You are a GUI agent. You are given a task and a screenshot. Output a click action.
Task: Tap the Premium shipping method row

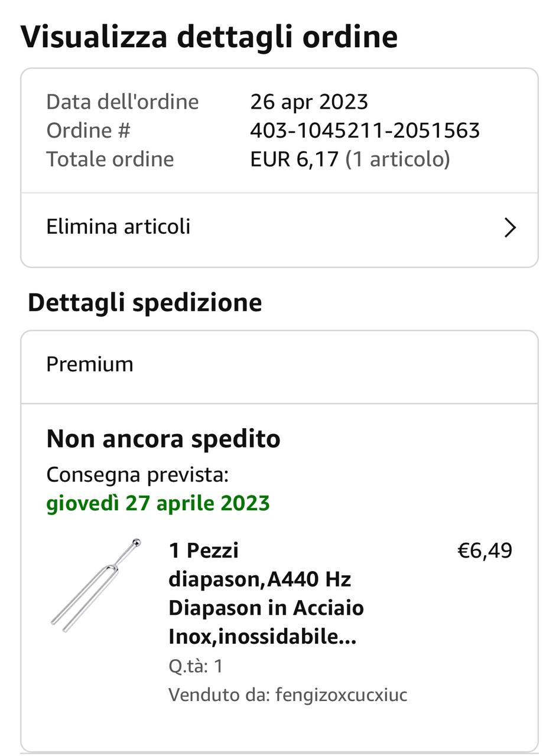279,364
